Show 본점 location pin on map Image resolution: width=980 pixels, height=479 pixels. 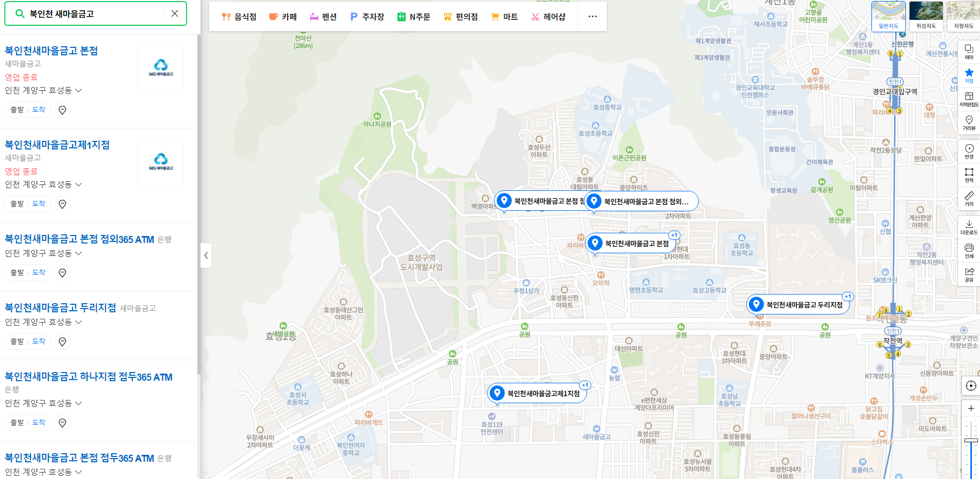pyautogui.click(x=62, y=110)
